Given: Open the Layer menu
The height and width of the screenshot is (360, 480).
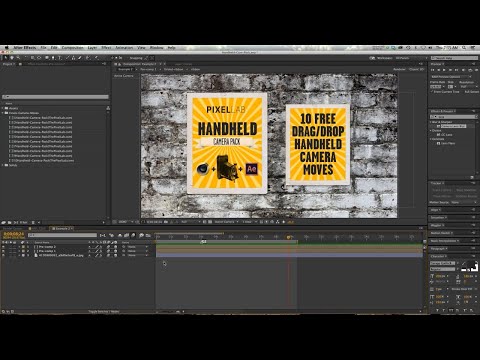Looking at the screenshot, I should click(x=92, y=48).
